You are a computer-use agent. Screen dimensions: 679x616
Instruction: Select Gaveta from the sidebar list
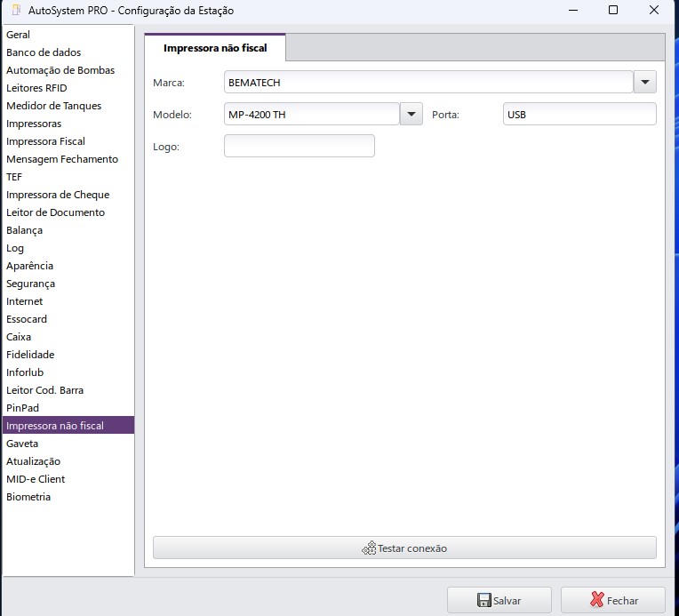click(x=22, y=444)
